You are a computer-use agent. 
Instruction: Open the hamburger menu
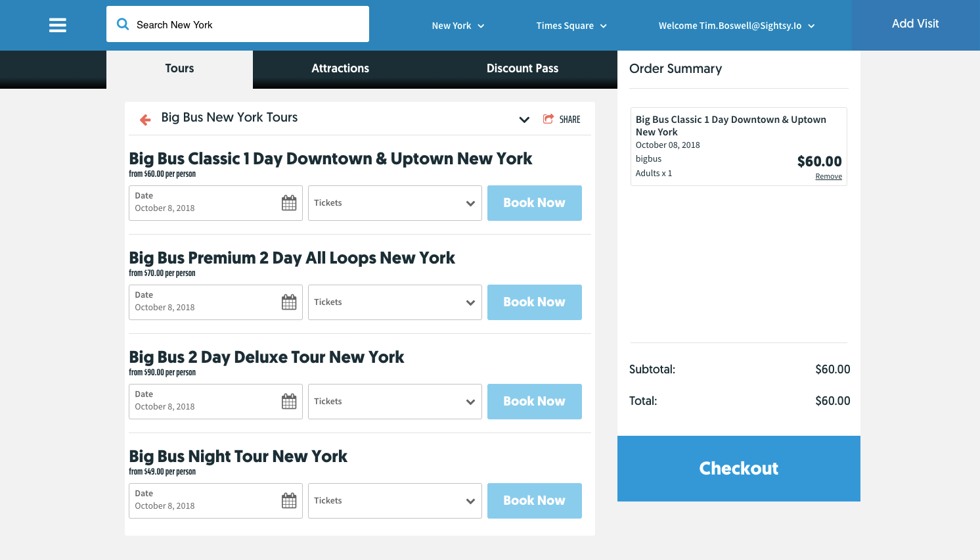click(x=58, y=25)
